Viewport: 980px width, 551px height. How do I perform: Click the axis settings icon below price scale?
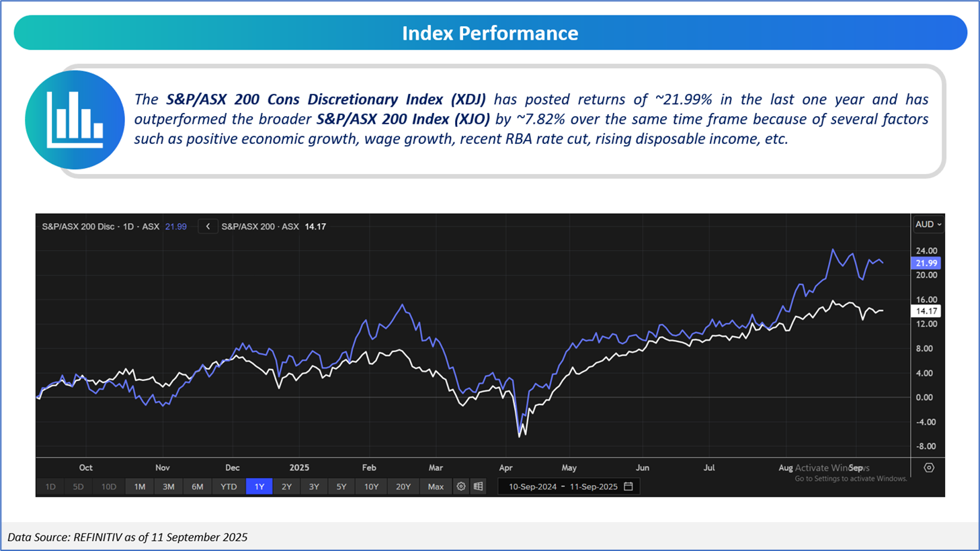[x=929, y=468]
